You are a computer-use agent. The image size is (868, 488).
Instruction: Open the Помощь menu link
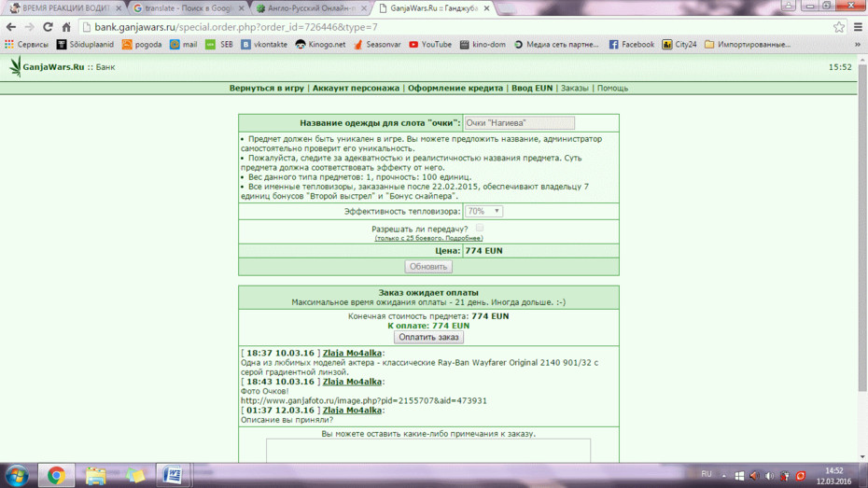[612, 88]
